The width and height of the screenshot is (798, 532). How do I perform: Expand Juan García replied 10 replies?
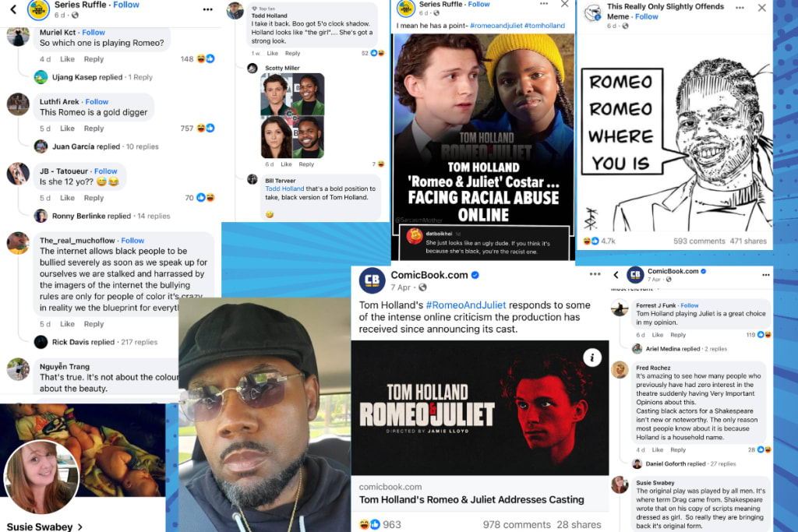(105, 146)
